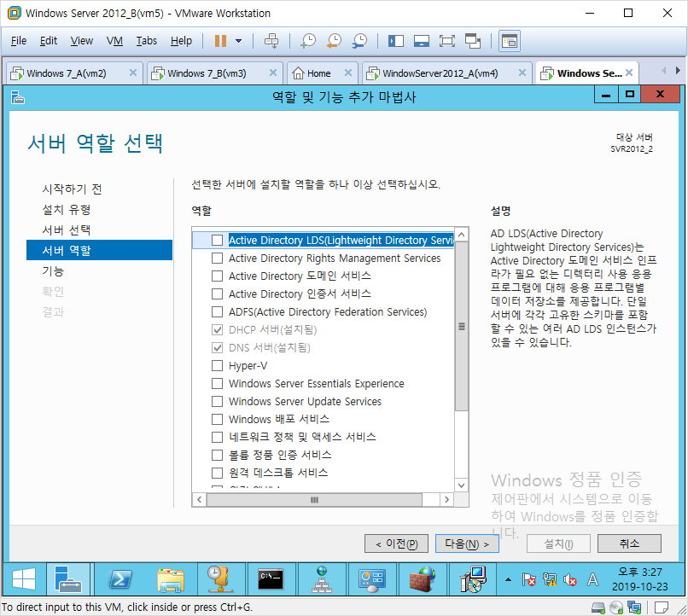Switch to the Home tab
The height and width of the screenshot is (616, 688).
coord(318,73)
